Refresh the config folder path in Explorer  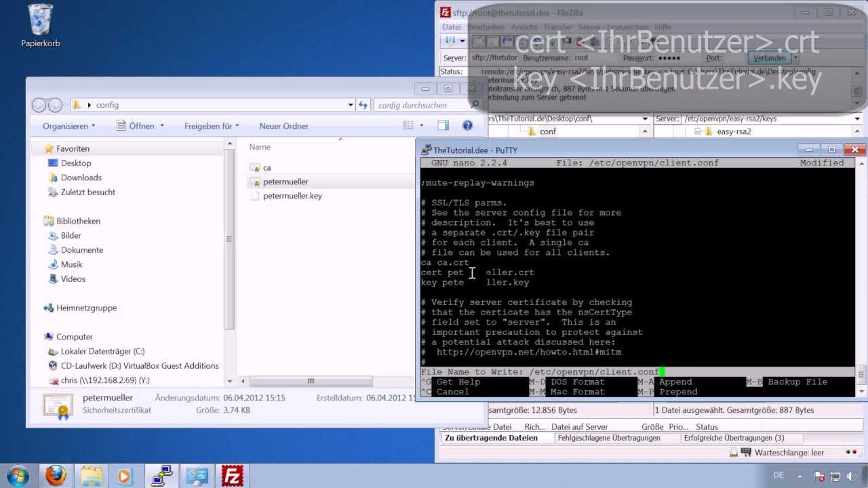363,105
